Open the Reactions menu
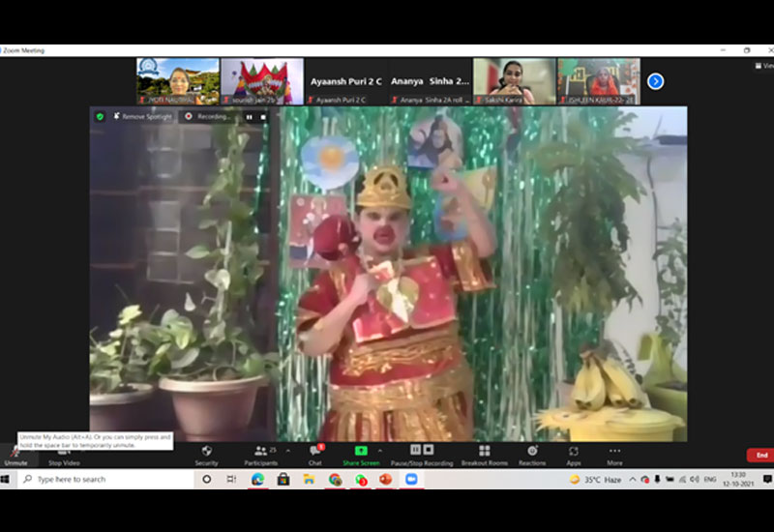774x532 pixels. coord(532,456)
